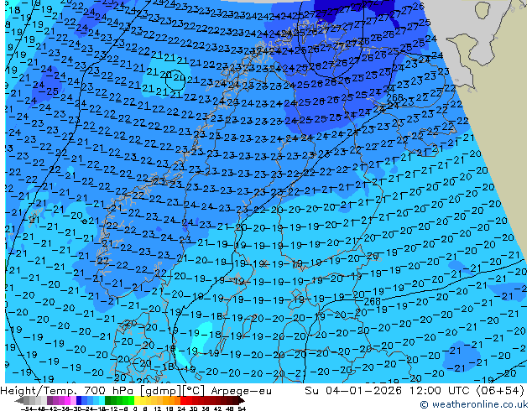Image resolution: width=532 pixels, height=411 pixels.
Task: Click the yellow swatch above 0 in the legend
Action: tap(137, 401)
